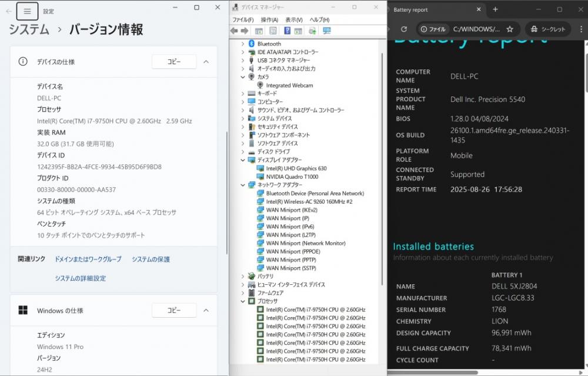
Task: Click the blue help icon in Device Manager
Action: click(x=288, y=31)
